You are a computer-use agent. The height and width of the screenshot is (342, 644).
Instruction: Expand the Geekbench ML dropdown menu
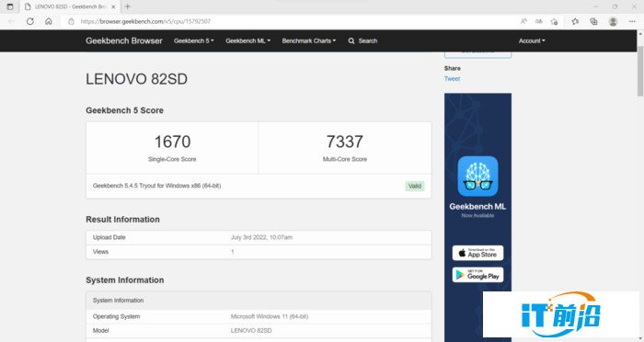(247, 40)
